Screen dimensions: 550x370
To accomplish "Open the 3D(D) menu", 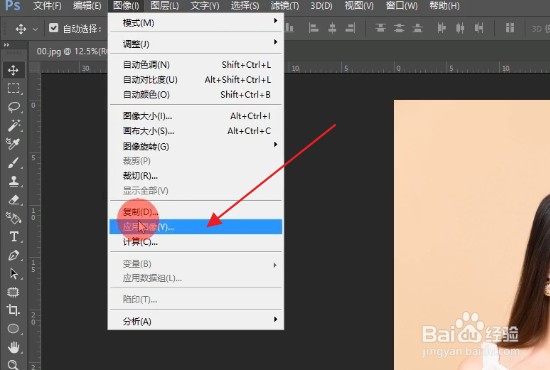I will [x=322, y=6].
